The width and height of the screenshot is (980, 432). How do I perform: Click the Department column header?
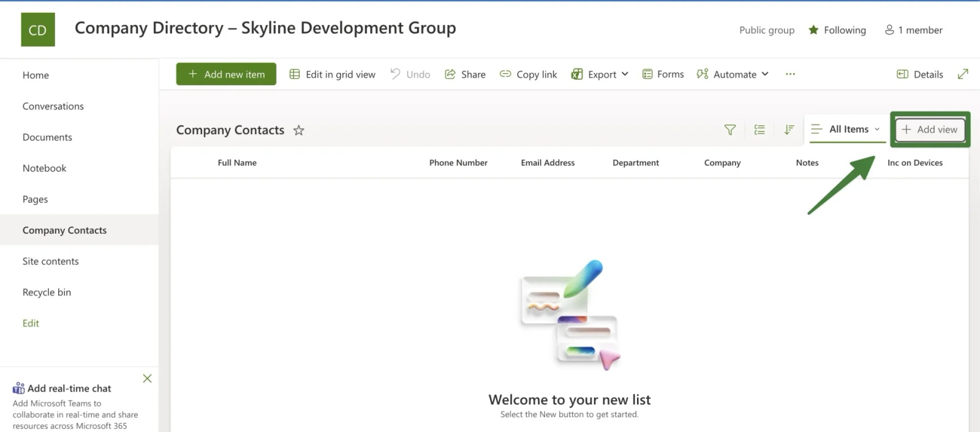pos(636,163)
